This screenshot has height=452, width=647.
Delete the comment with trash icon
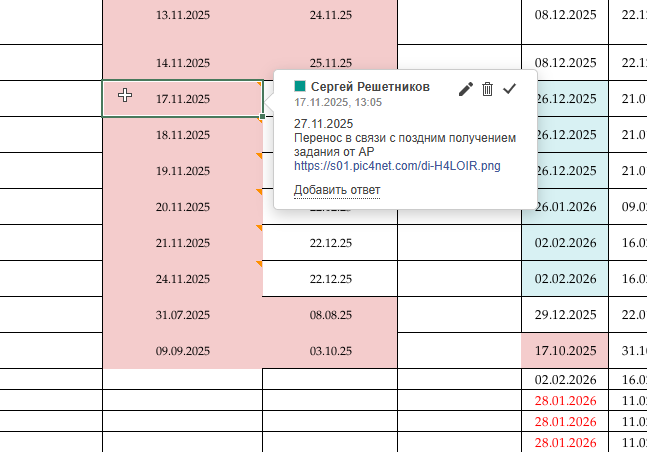(487, 89)
